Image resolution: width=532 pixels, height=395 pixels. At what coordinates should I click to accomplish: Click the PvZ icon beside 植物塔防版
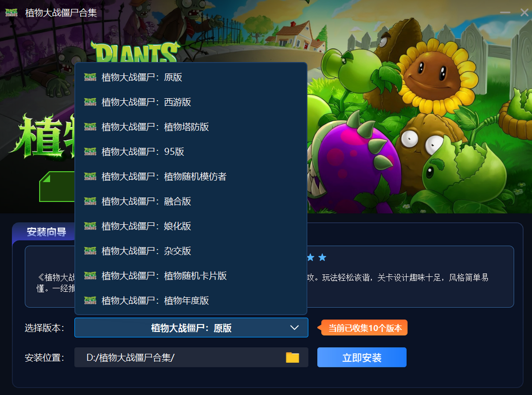90,127
